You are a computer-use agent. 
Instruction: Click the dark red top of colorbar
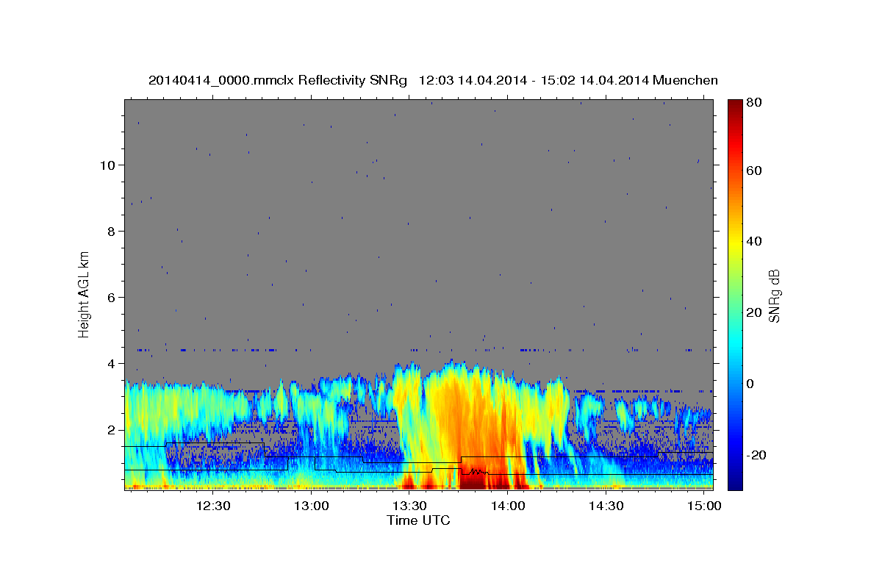[735, 104]
